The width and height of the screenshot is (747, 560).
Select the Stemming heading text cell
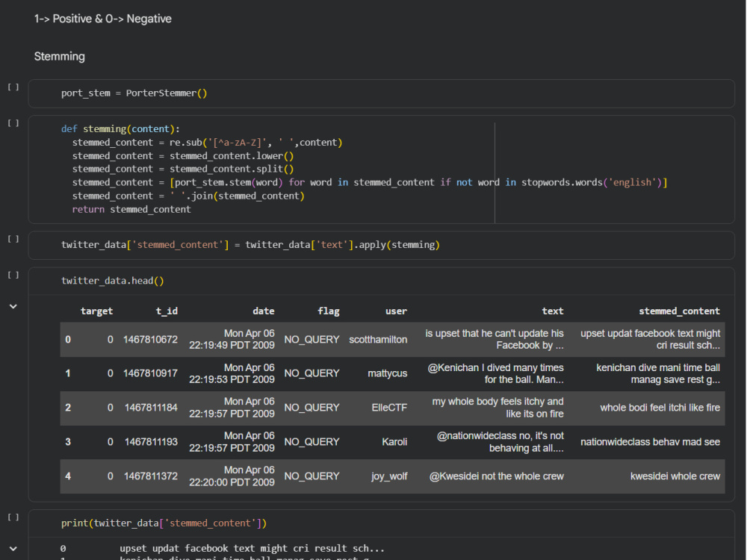pos(60,56)
